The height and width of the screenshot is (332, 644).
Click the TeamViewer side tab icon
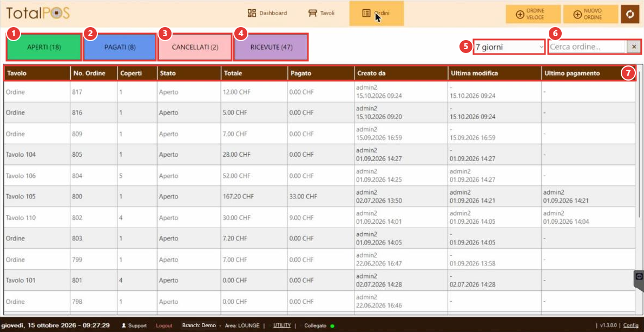pyautogui.click(x=639, y=277)
